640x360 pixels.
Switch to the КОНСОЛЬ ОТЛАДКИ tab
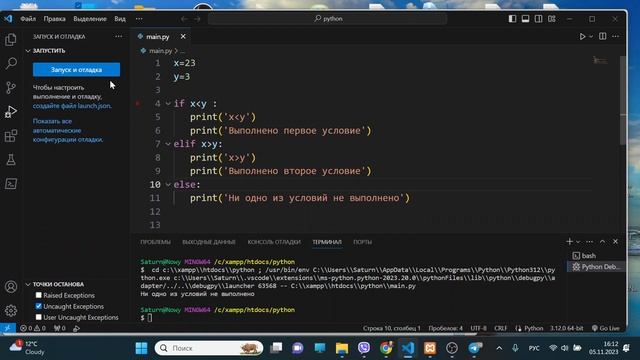click(274, 242)
